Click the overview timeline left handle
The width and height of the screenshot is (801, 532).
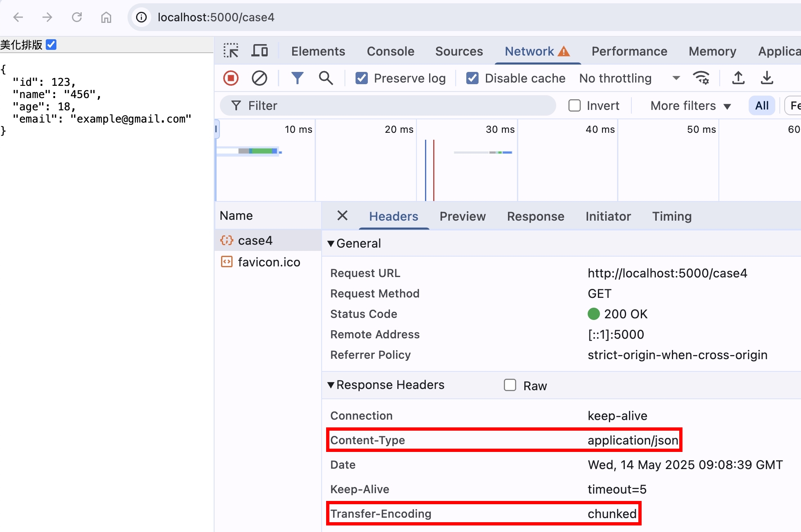[217, 129]
